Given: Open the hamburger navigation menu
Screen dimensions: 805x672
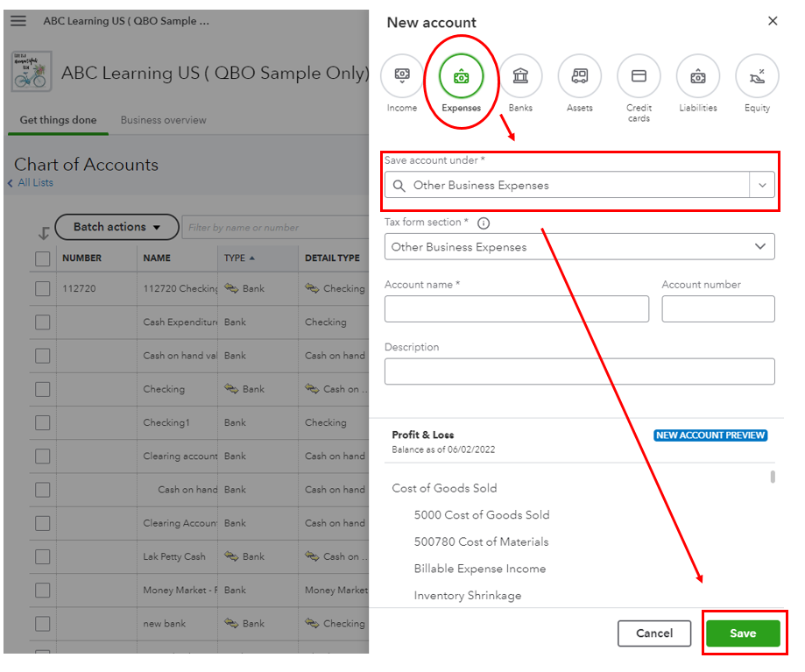Looking at the screenshot, I should (18, 21).
